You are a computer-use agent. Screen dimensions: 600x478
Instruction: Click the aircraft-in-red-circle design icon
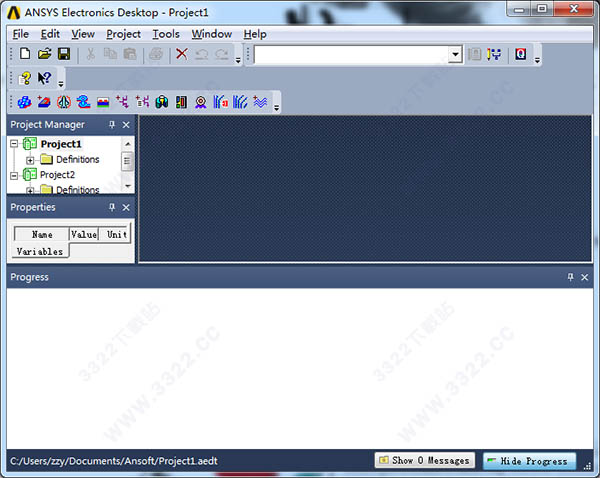[64, 102]
